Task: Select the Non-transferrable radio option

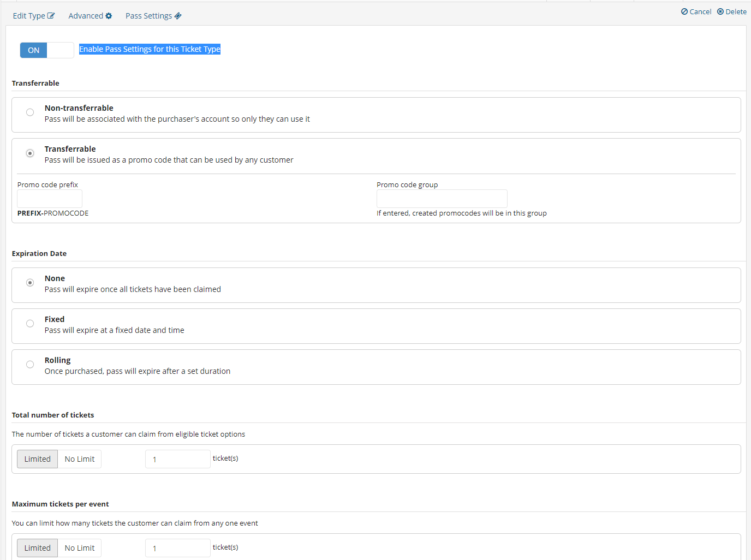Action: coord(30,112)
